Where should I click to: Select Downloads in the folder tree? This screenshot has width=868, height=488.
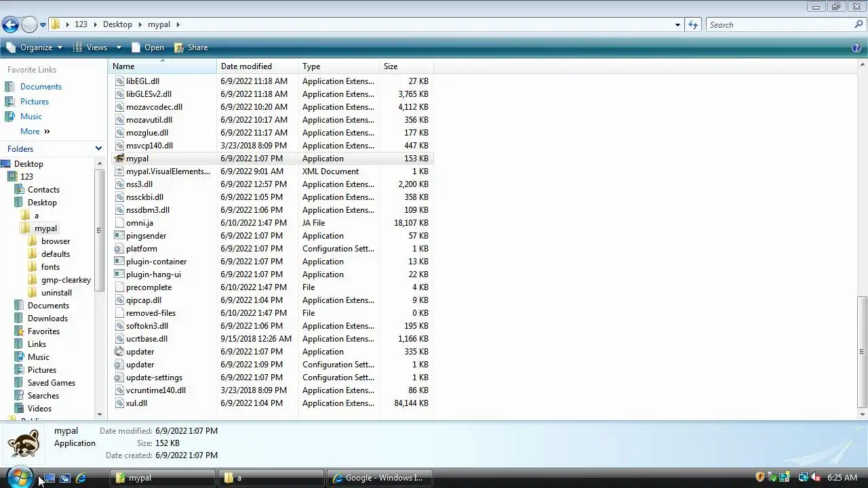47,319
